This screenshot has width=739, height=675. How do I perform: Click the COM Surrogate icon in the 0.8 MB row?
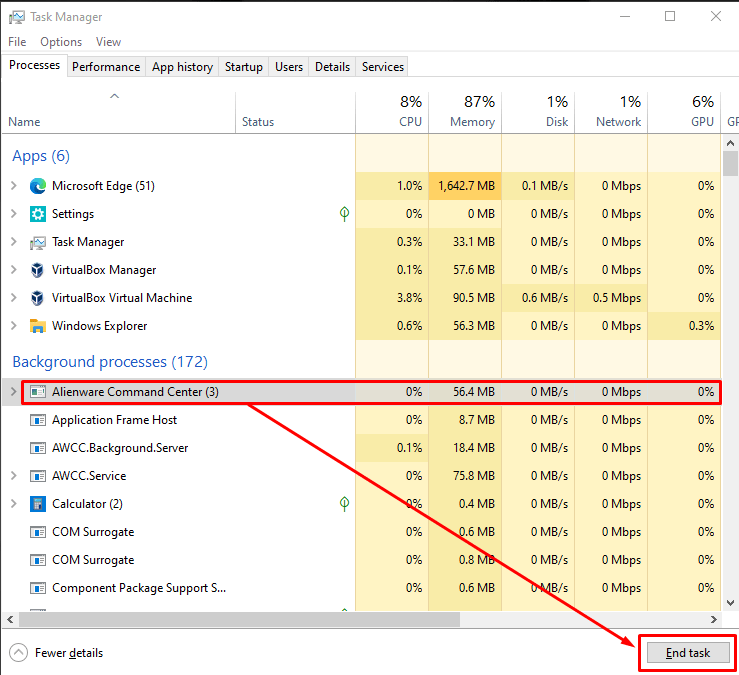[x=38, y=560]
